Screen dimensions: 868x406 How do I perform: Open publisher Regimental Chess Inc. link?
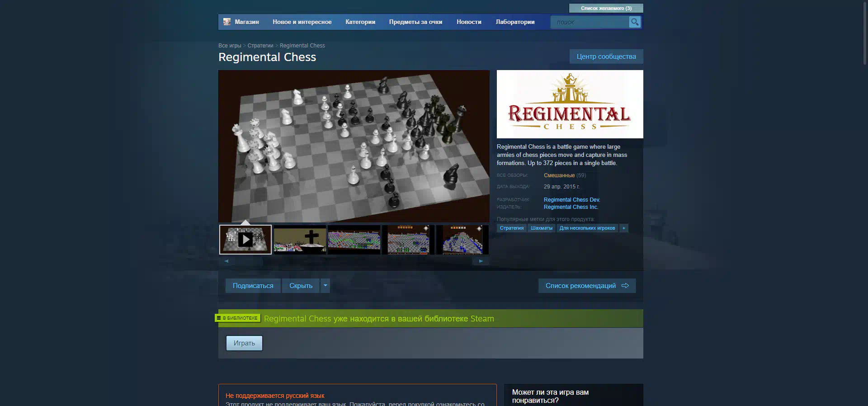click(571, 207)
